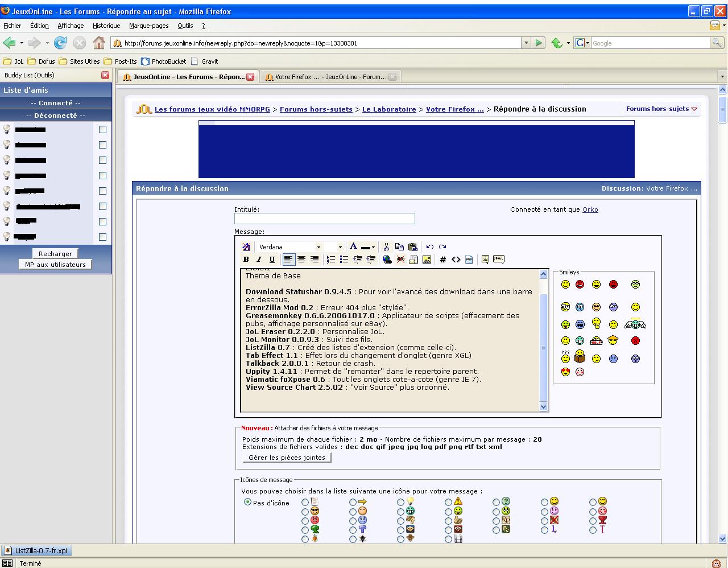Open the Dofus bookmark folder
Image resolution: width=728 pixels, height=568 pixels.
pos(42,61)
